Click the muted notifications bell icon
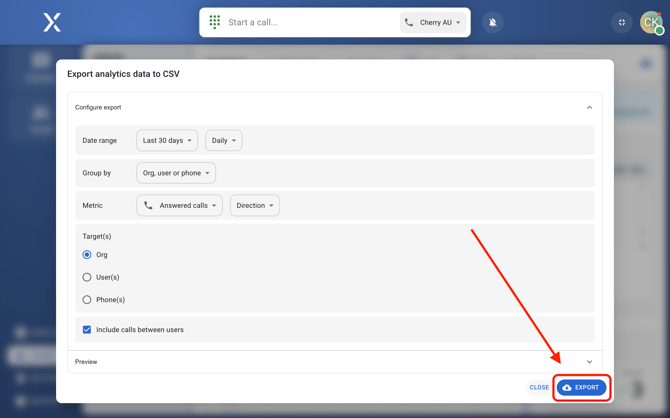This screenshot has width=670, height=418. (493, 22)
